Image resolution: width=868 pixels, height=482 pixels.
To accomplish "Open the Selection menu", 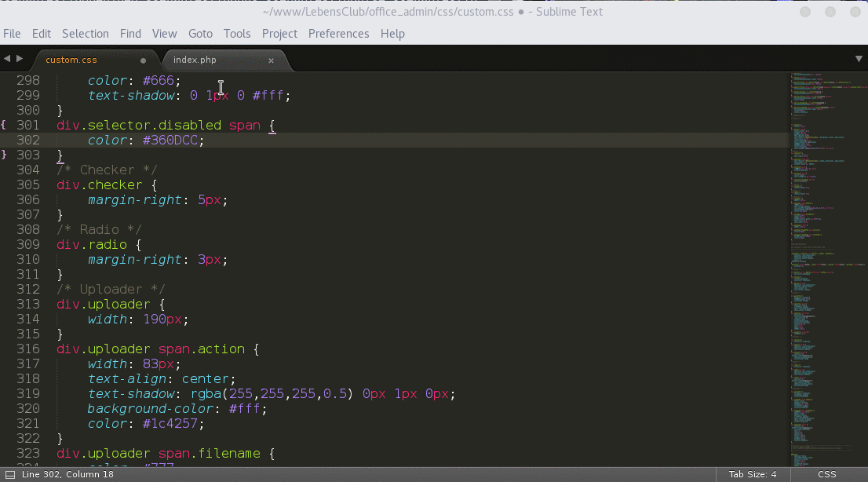I will coord(85,34).
